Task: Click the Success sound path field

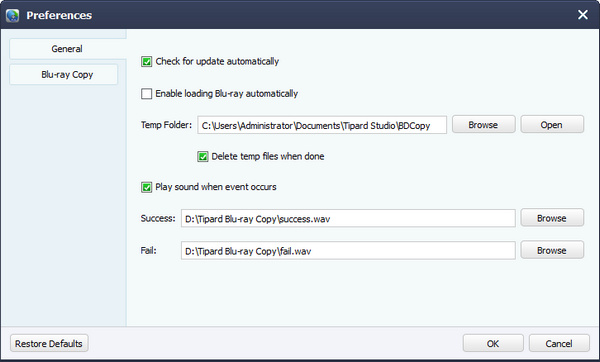Action: coord(348,219)
